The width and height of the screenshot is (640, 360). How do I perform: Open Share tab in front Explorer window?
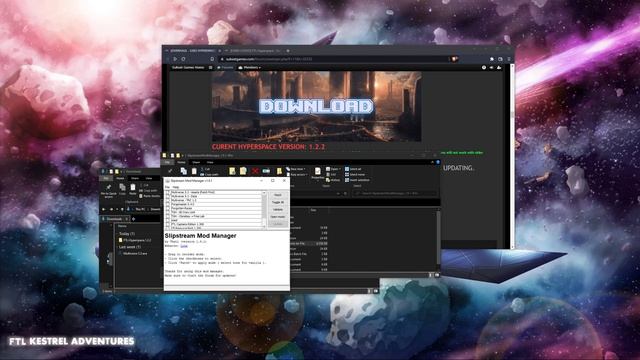[196, 162]
